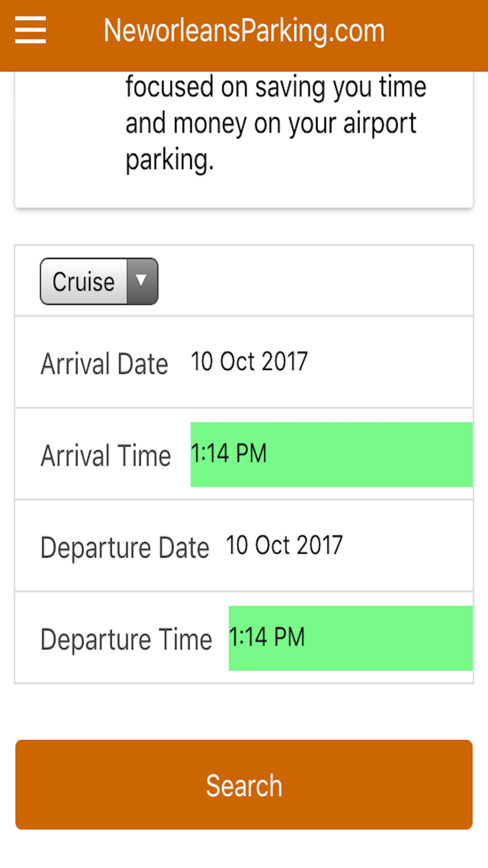
Task: Change the Departure Date value 10 Oct 2017
Action: (284, 545)
